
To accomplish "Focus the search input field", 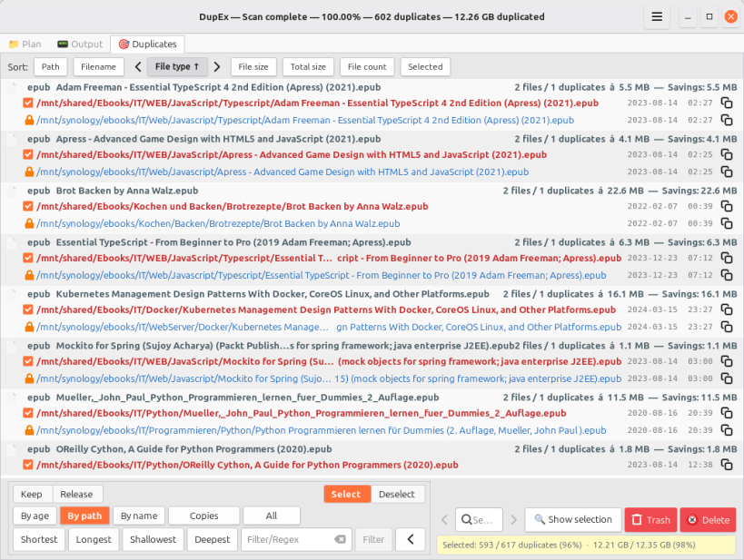I will coord(480,520).
